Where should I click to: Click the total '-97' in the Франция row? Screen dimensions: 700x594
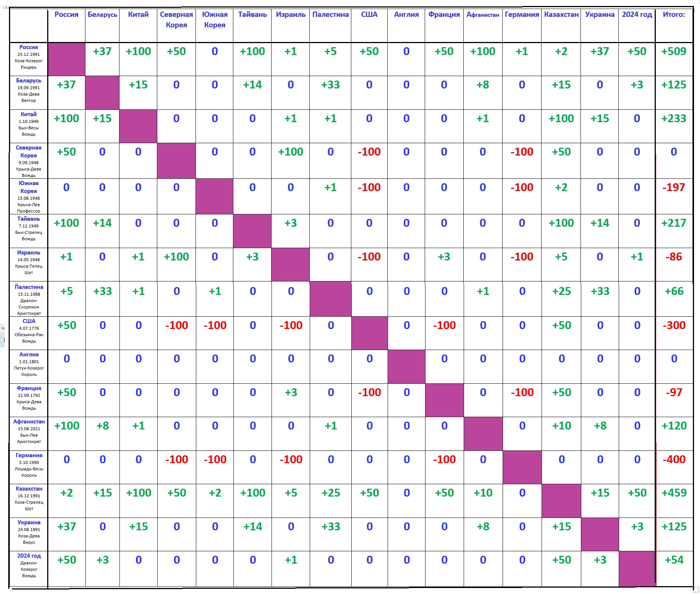[674, 392]
